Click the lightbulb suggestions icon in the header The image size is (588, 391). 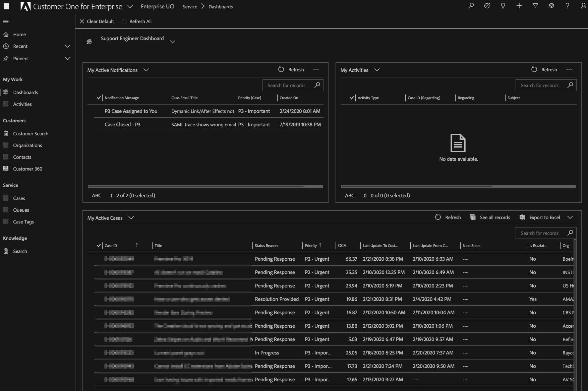click(503, 6)
